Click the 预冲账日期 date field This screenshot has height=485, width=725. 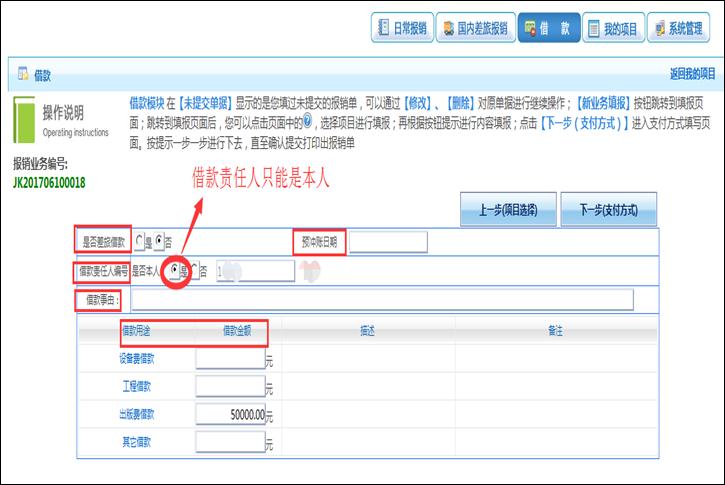pos(388,242)
